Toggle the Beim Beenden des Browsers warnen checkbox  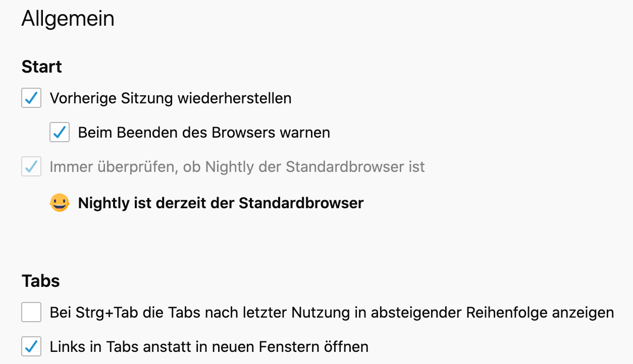[x=60, y=133]
